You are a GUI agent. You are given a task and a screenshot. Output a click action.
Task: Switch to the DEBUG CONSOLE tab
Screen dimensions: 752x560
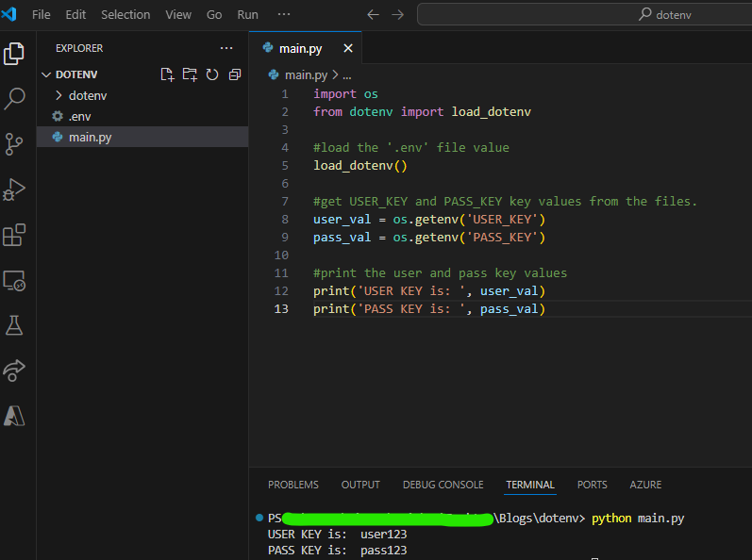[x=443, y=485]
